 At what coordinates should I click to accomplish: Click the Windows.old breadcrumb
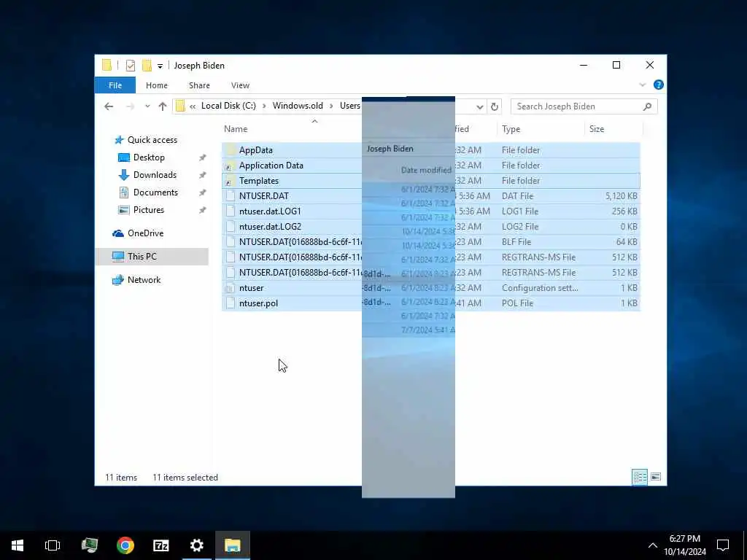click(x=298, y=106)
